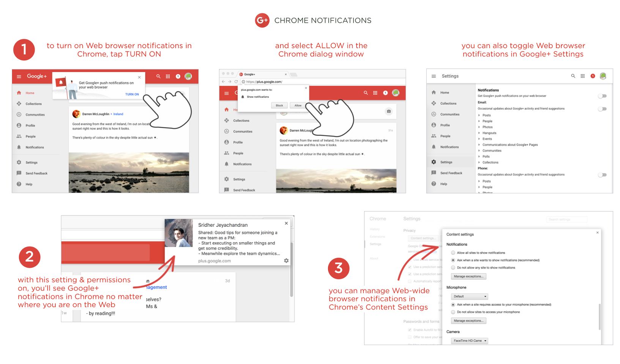Screen dimensions: 620x364
Task: Click the gear icon in Sridher's notification popup
Action: [x=286, y=260]
